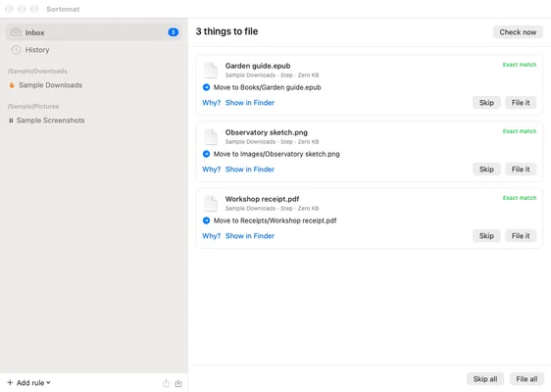
Task: Show Garden guide.epub in Finder
Action: point(250,103)
